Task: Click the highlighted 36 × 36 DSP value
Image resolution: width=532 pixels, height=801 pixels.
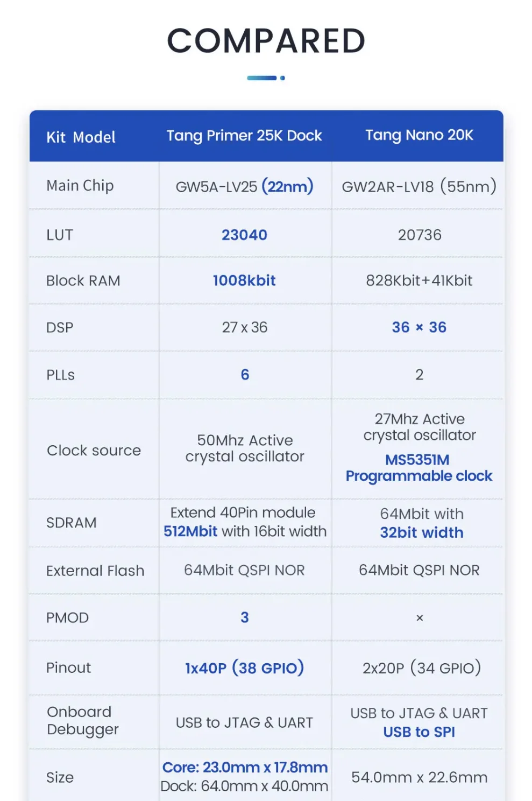Action: click(x=419, y=327)
